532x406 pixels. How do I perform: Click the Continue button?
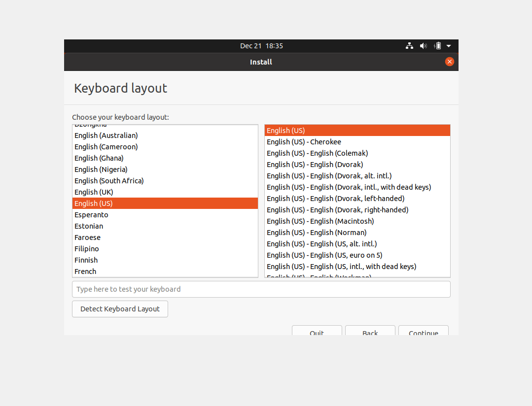(x=424, y=331)
